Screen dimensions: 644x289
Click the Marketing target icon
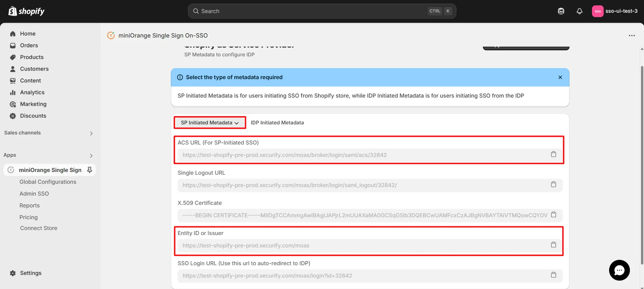tap(13, 104)
